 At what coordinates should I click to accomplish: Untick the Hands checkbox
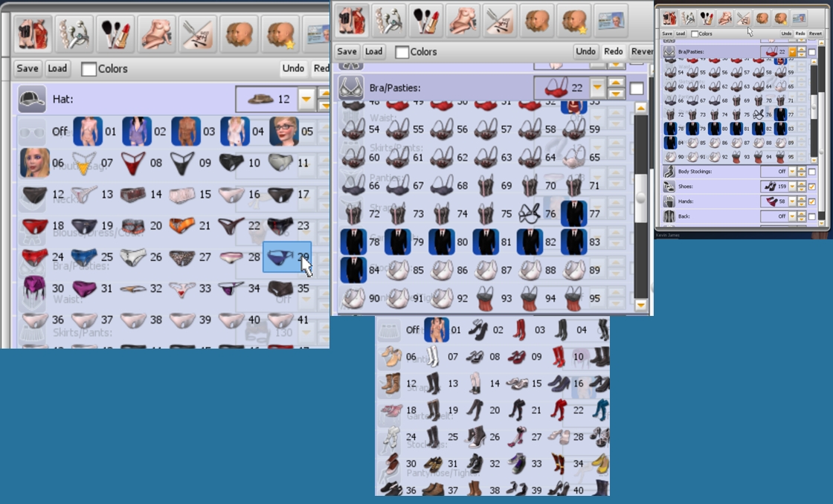(812, 201)
